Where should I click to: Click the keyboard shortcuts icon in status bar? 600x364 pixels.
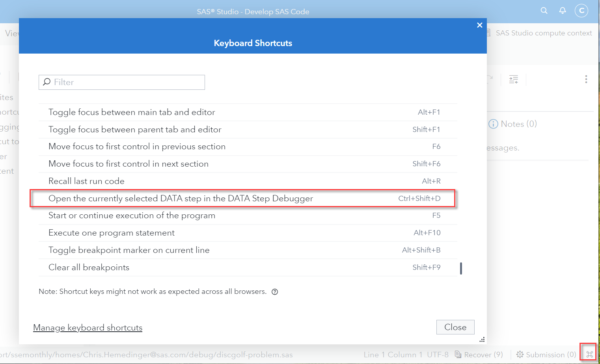click(589, 355)
